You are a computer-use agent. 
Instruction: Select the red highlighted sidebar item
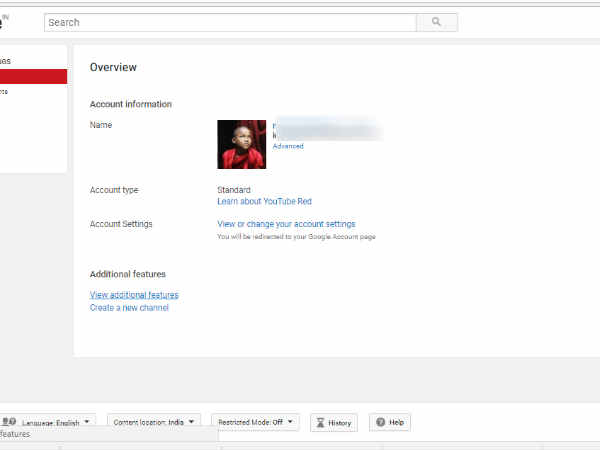pyautogui.click(x=32, y=76)
